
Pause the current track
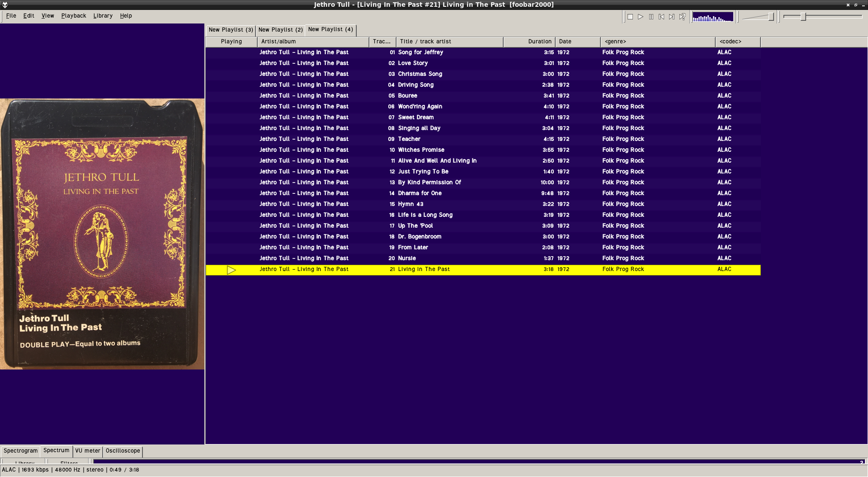(651, 17)
